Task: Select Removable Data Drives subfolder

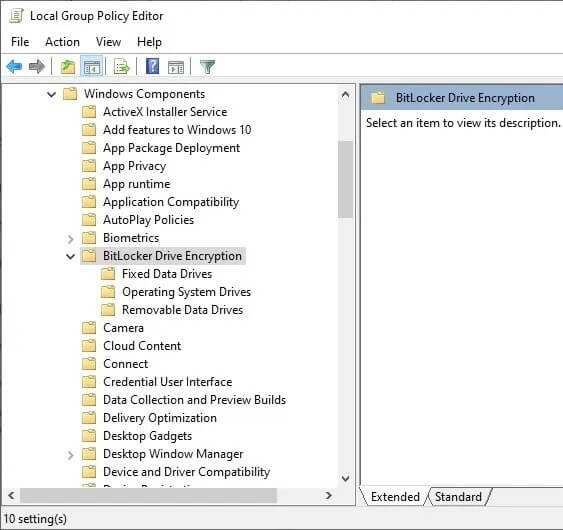Action: [x=182, y=310]
